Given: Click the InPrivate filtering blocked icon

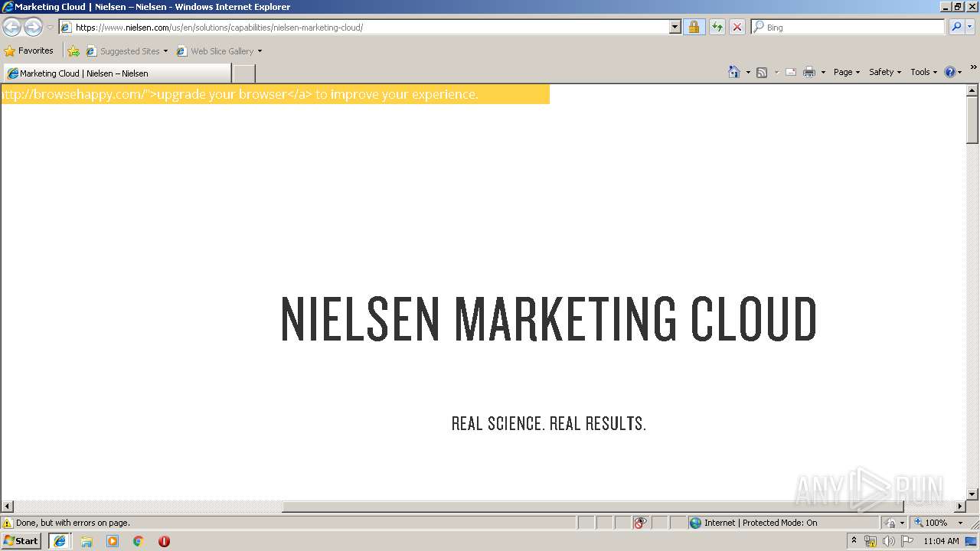Looking at the screenshot, I should coord(640,523).
